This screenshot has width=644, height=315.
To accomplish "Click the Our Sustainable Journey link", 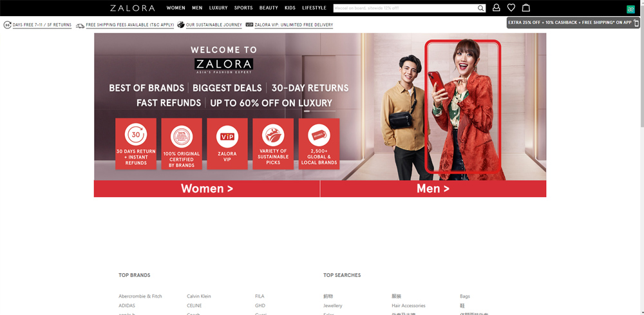I will 214,25.
